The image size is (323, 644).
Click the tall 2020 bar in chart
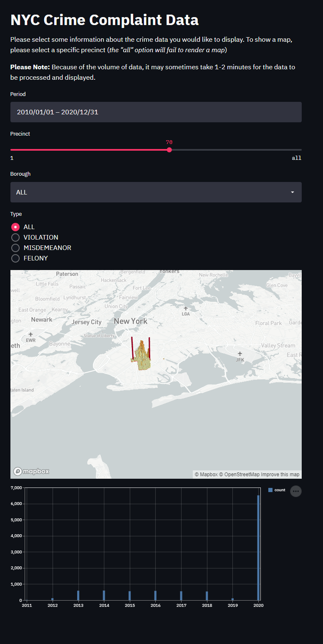coord(258,547)
